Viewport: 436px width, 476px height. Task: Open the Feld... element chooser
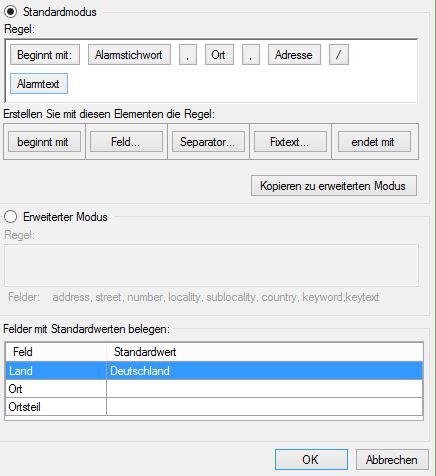(x=126, y=142)
